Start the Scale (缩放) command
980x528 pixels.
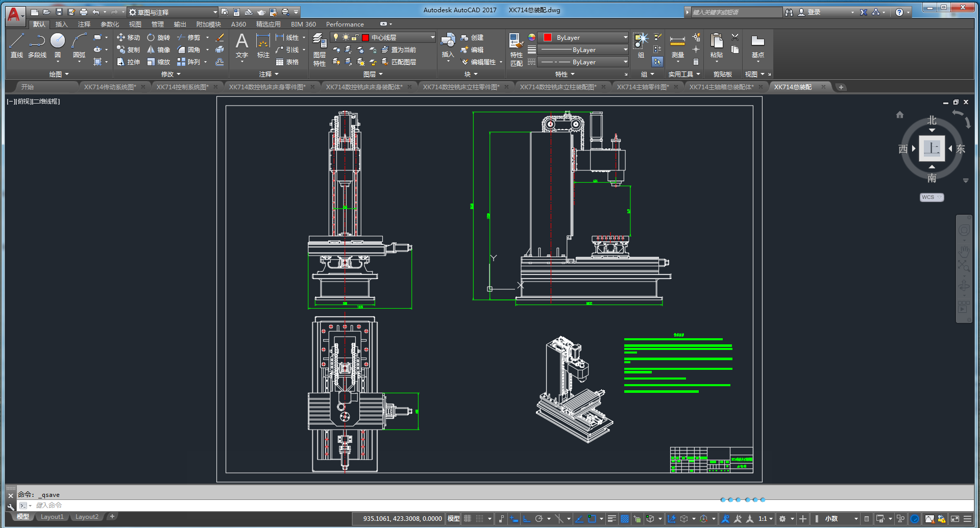[x=158, y=62]
